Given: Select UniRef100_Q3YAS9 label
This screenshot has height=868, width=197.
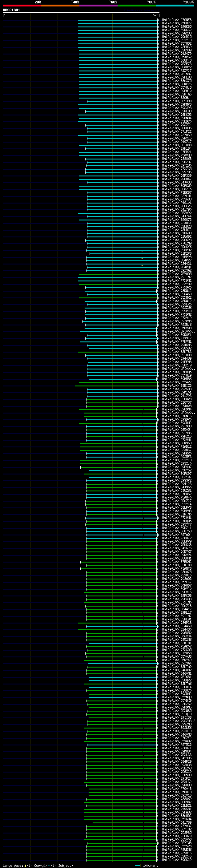Looking at the screenshot, I should point(177,135).
